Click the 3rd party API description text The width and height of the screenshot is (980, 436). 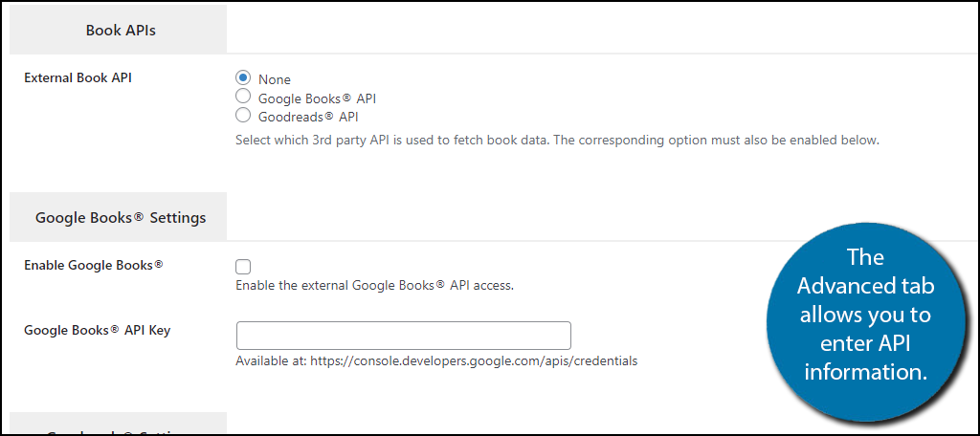point(557,140)
